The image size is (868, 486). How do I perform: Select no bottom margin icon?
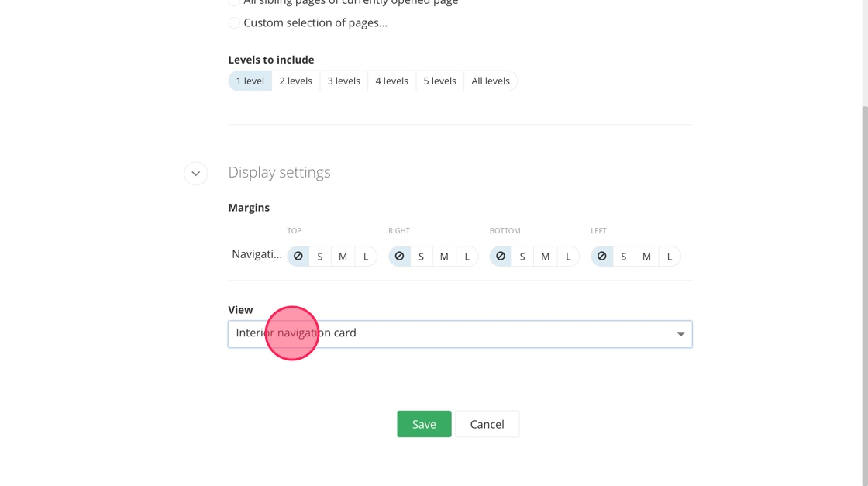[x=501, y=257]
